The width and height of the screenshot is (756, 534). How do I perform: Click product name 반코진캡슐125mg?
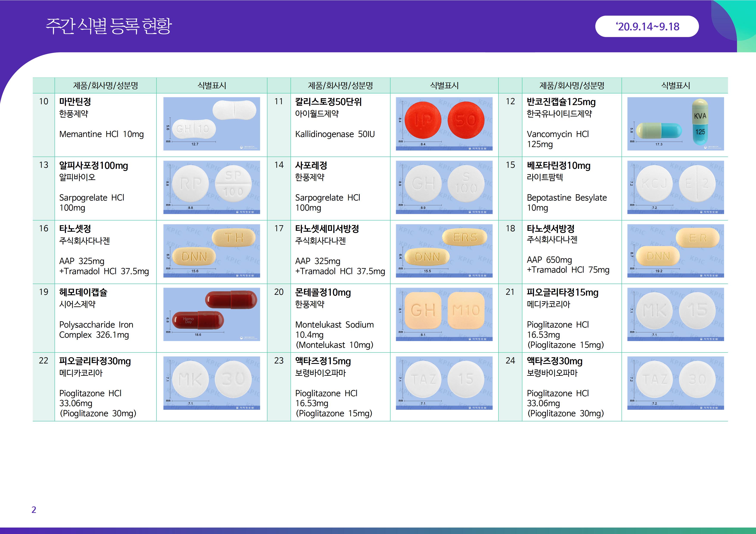click(561, 102)
